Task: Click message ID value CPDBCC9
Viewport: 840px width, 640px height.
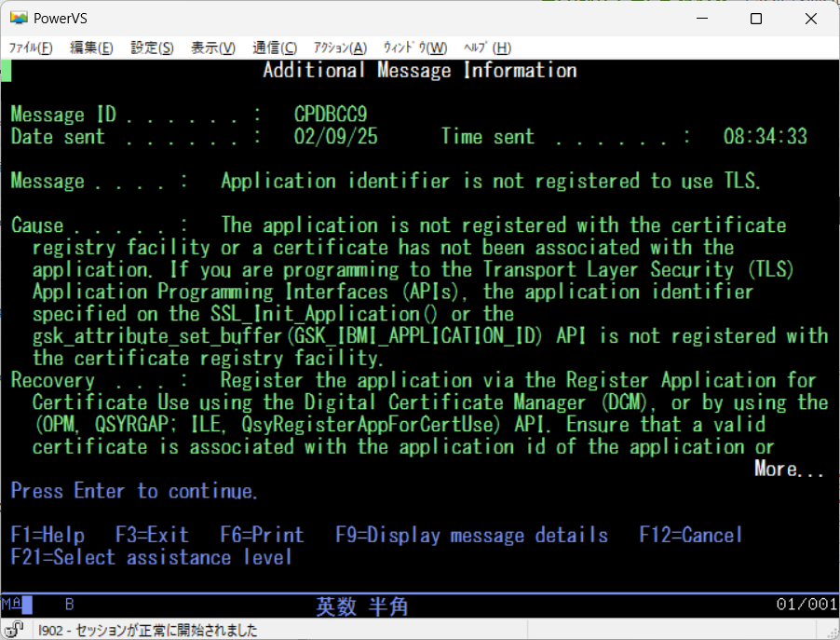Action: pos(331,115)
